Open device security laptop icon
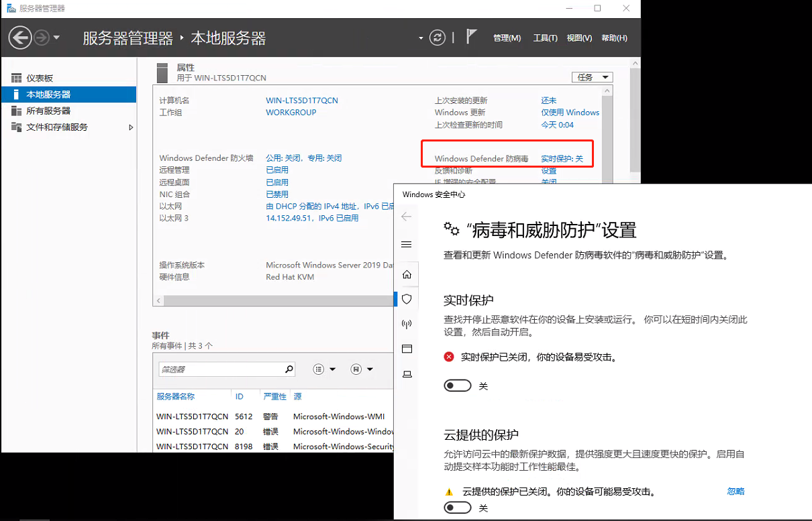812x521 pixels. point(406,374)
